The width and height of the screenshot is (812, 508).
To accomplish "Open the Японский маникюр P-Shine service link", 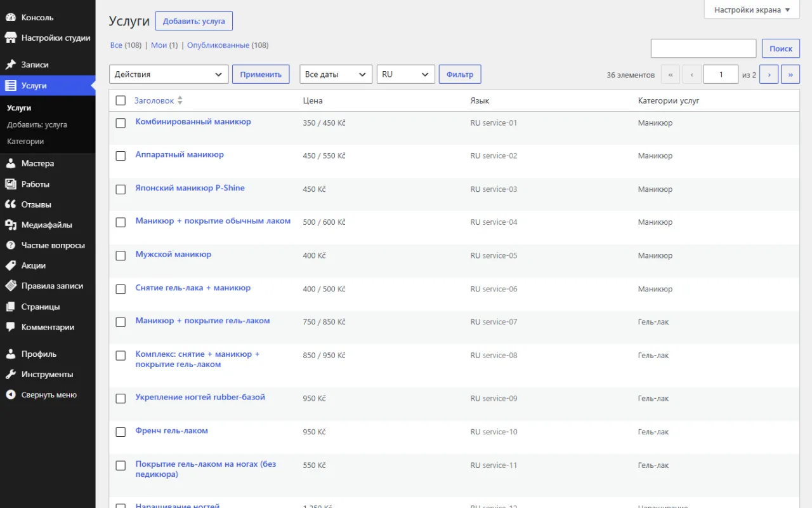I will point(190,188).
